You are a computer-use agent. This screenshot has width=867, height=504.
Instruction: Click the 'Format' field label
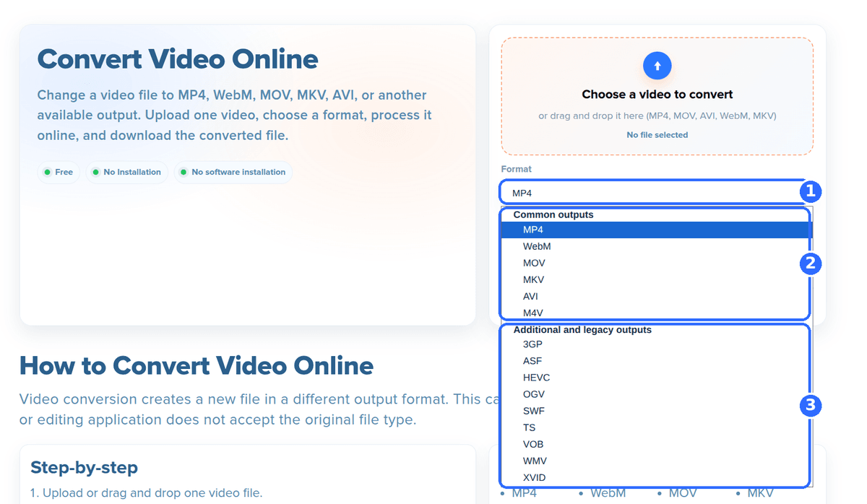[516, 169]
